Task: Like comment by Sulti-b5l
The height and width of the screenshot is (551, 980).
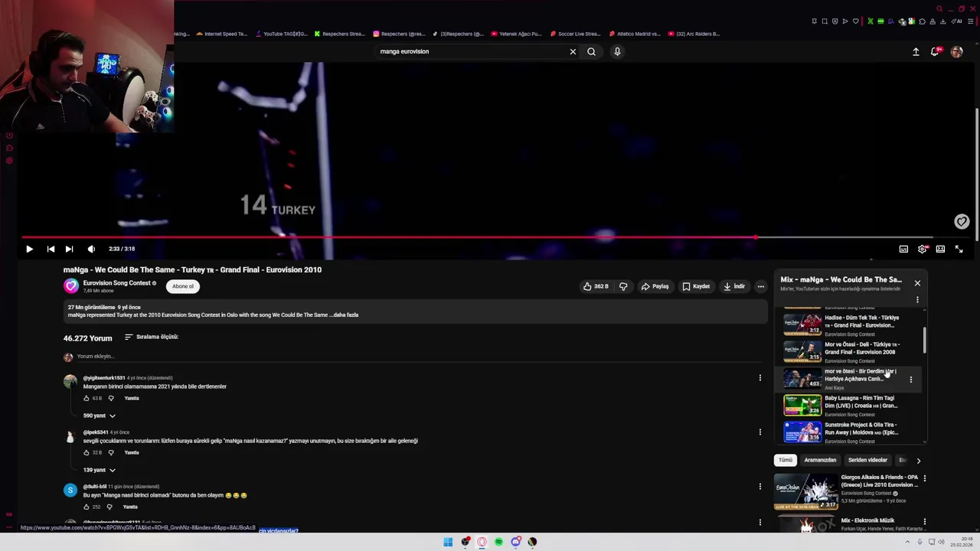Action: click(x=87, y=507)
